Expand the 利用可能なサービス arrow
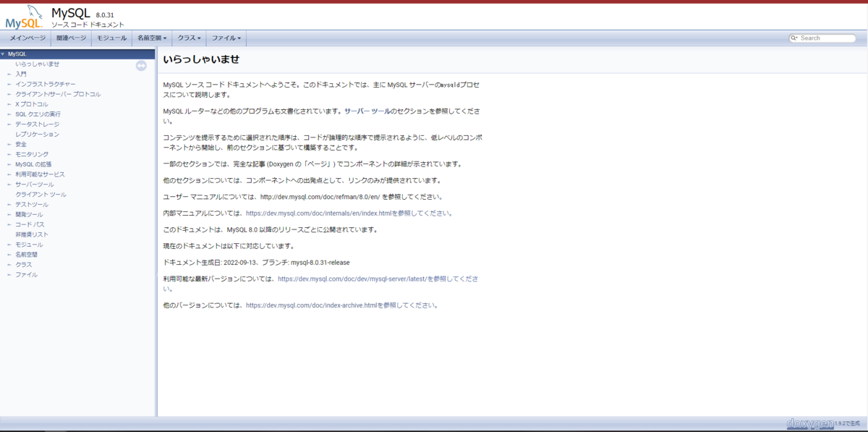Viewport: 868px width, 432px height. [x=9, y=174]
